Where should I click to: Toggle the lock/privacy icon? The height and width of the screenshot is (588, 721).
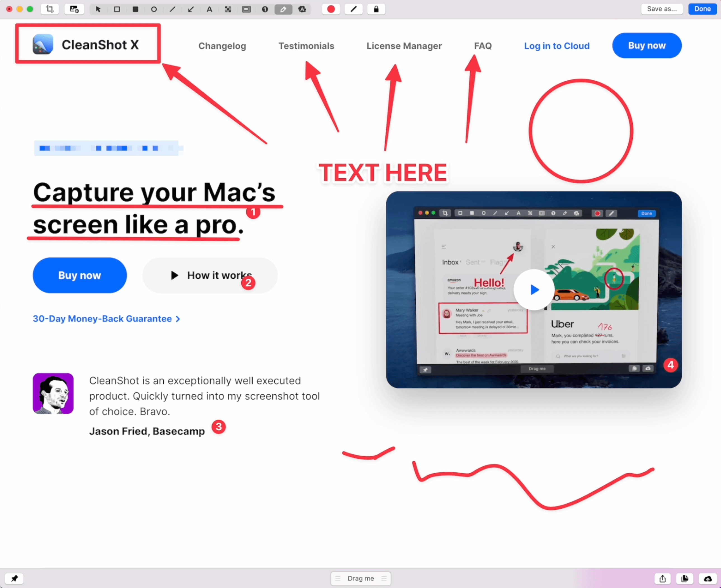376,9
